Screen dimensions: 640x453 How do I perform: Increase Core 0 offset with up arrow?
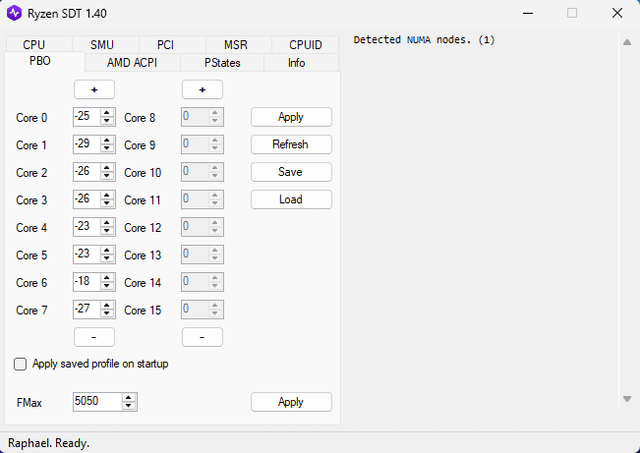107,113
